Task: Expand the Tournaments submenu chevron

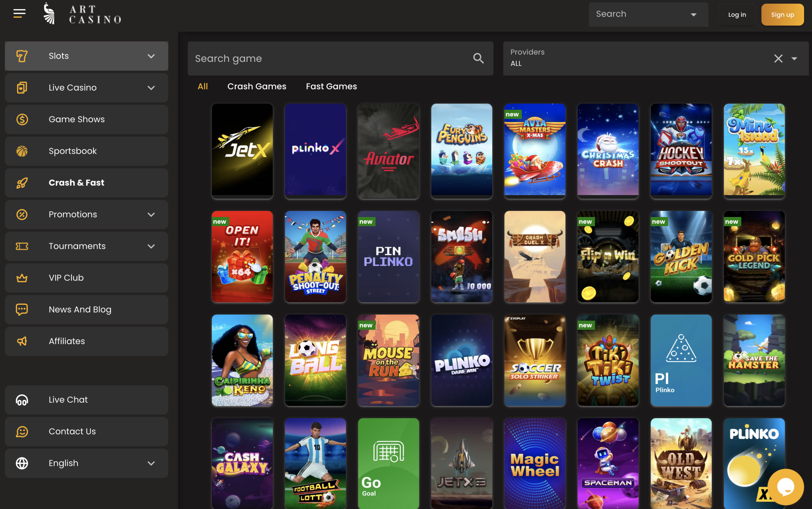Action: 151,246
